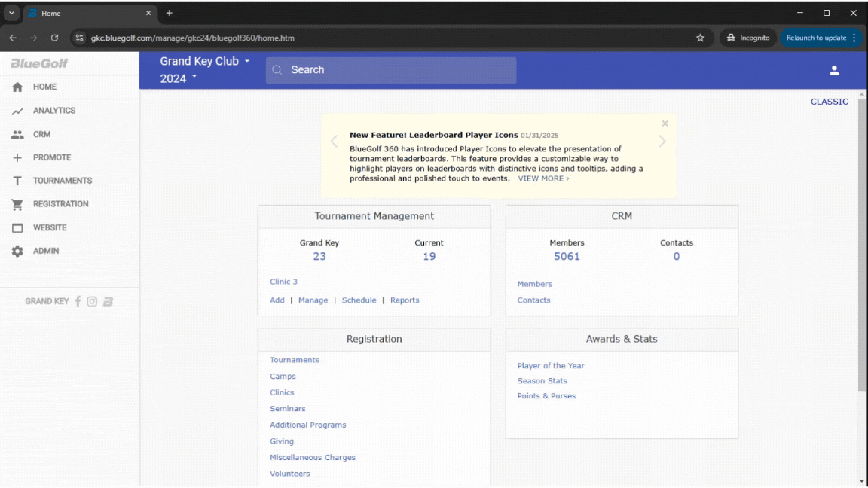Select HOME in the sidebar menu
Screen dimensions: 868x488
(x=45, y=87)
